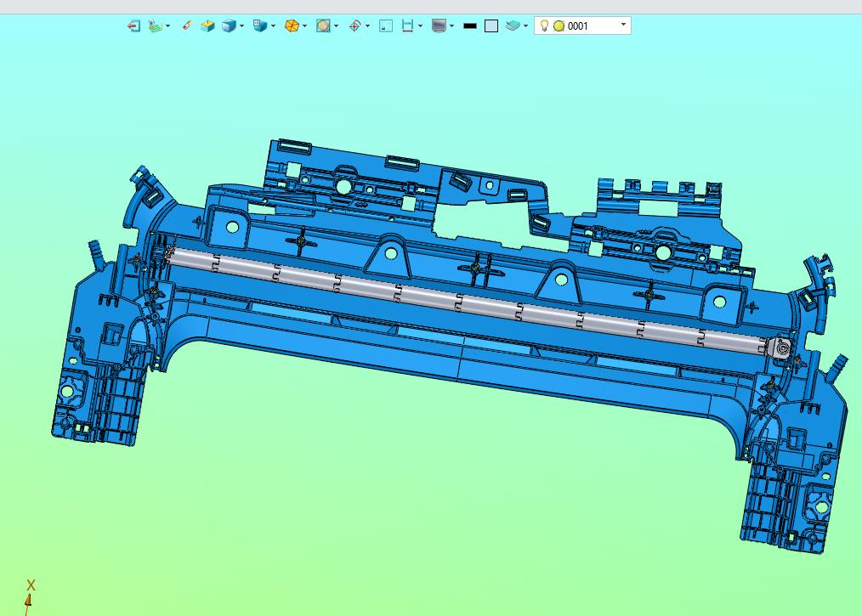
Task: Open the zoom icon dropdown arrow
Action: (x=336, y=25)
